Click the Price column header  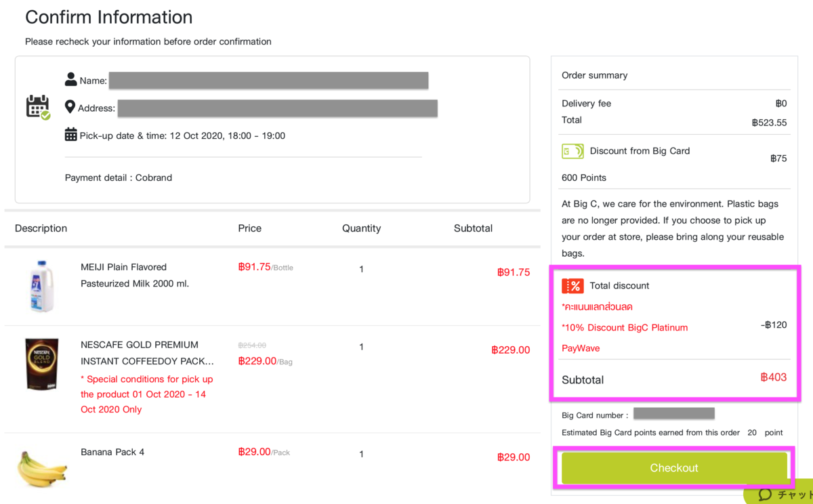249,228
